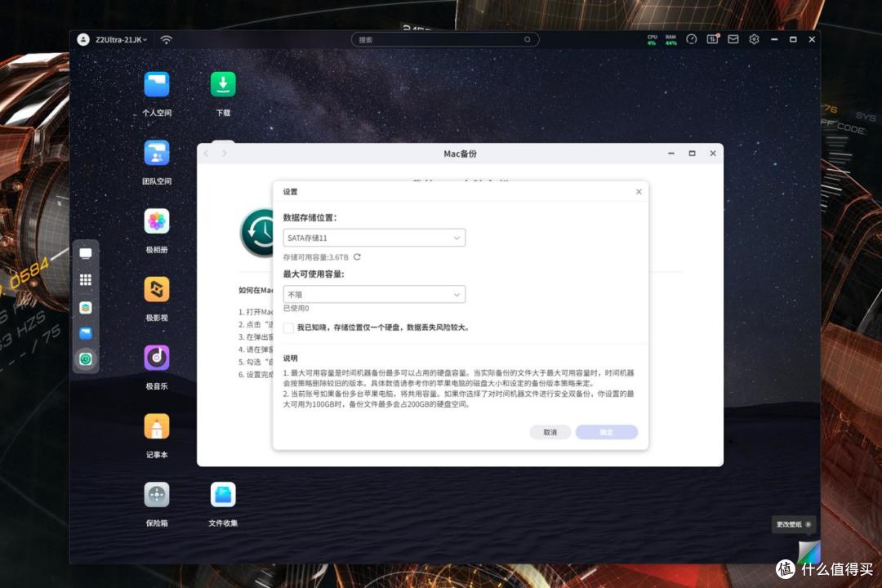Focus the top 搜索 search field
The height and width of the screenshot is (588, 882).
444,39
